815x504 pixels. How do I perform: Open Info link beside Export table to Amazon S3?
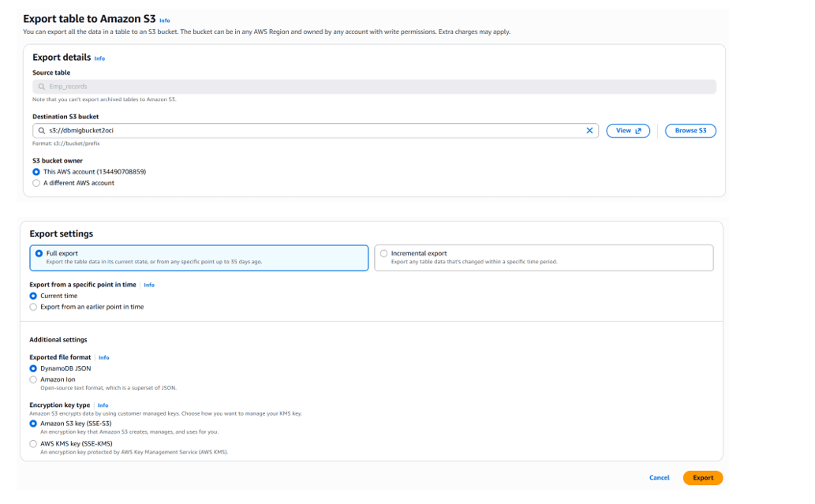point(165,21)
